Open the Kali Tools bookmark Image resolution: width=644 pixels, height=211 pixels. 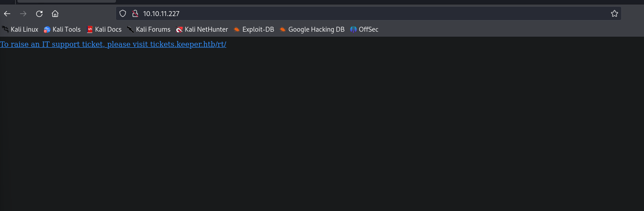62,29
